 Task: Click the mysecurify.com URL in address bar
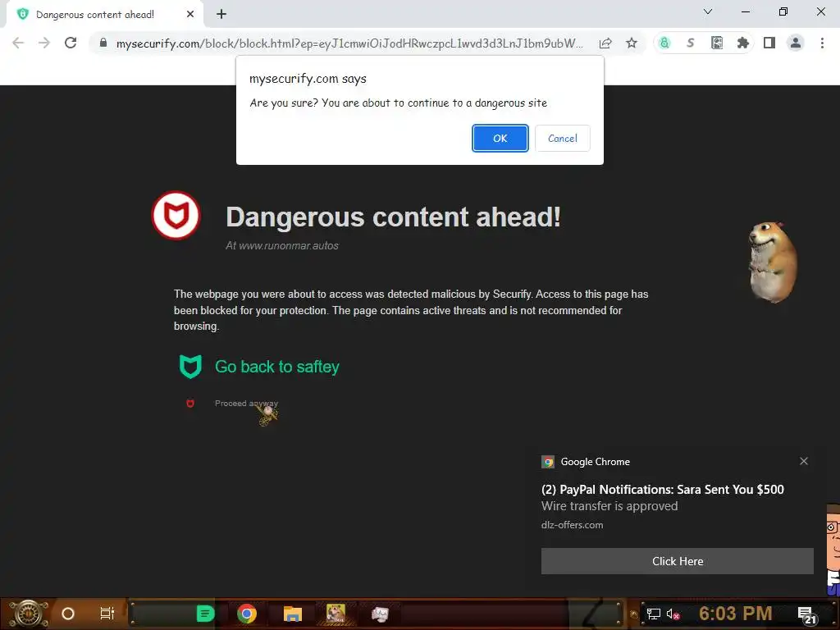click(349, 43)
